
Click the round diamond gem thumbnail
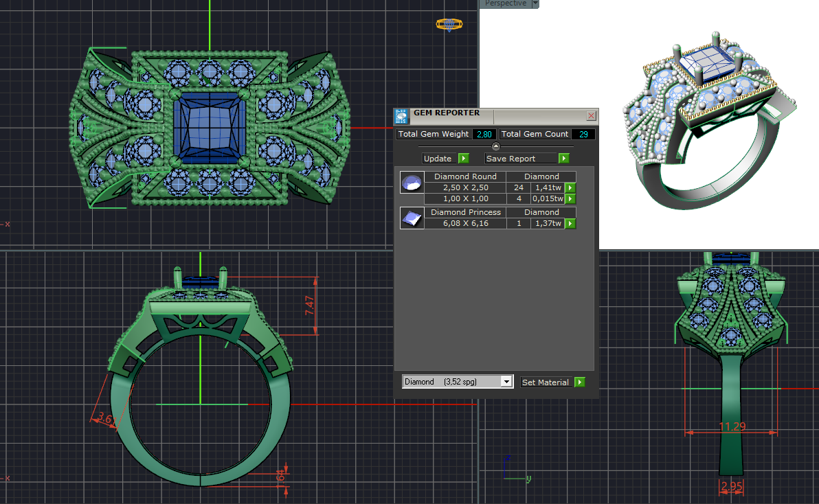click(x=412, y=183)
